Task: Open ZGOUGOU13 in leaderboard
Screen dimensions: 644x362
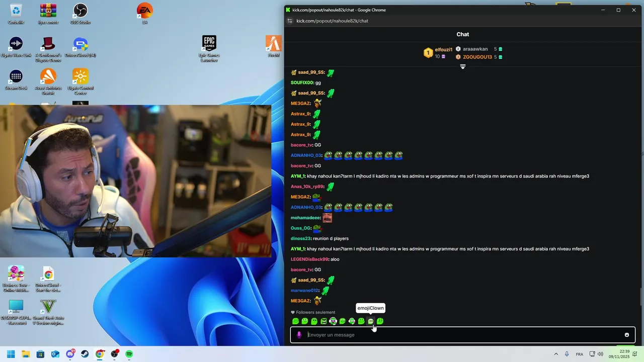Action: click(x=477, y=57)
